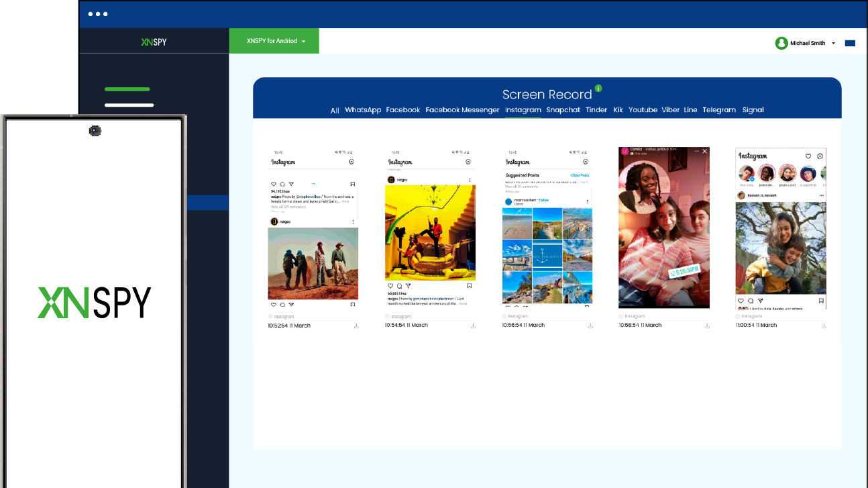Download the 10:54:54 11 March recording

pyautogui.click(x=473, y=326)
